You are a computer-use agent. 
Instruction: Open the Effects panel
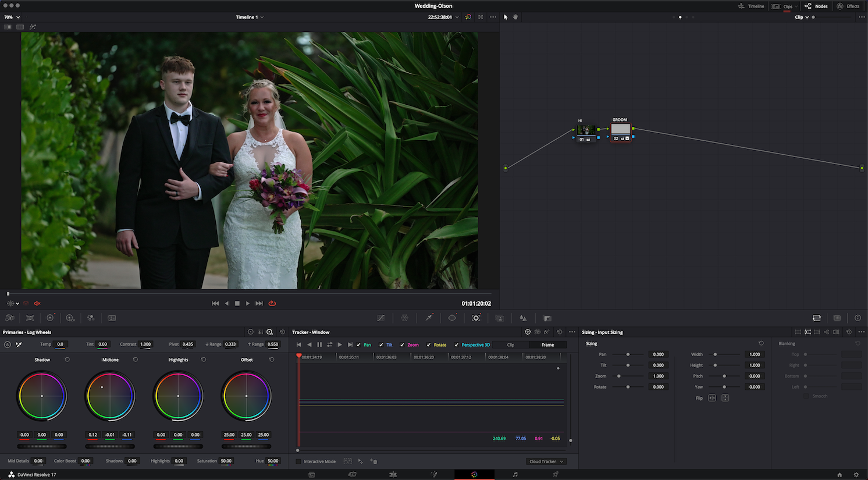848,6
